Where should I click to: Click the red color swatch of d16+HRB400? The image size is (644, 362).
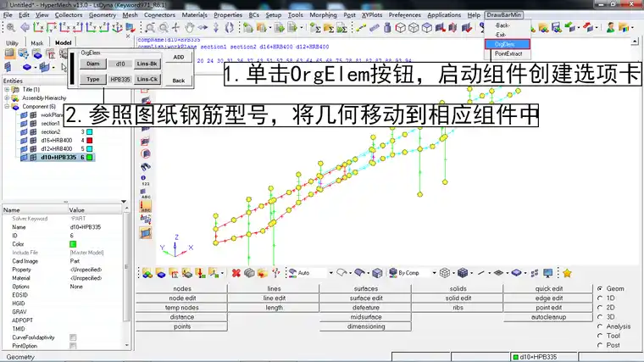89,141
